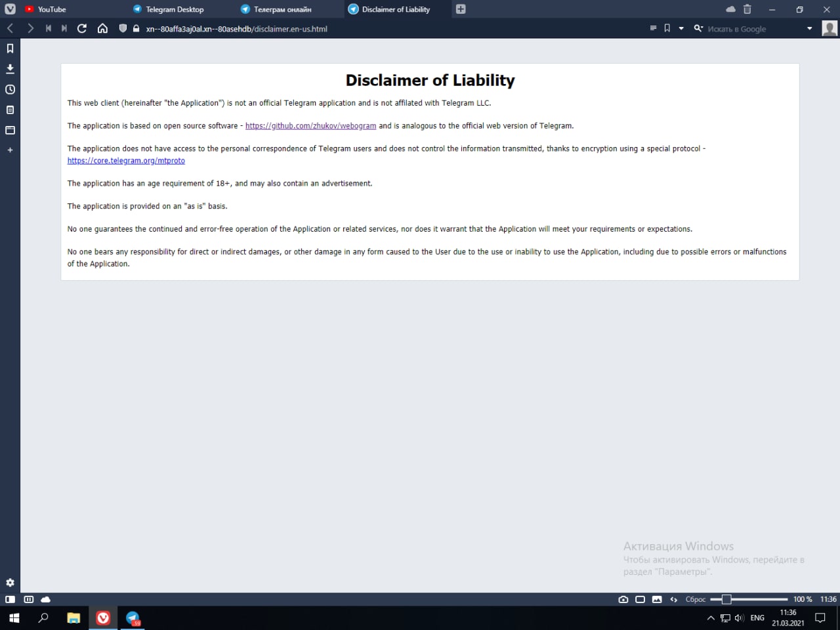The height and width of the screenshot is (630, 840).
Task: Toggle reader view in address bar
Action: [653, 28]
